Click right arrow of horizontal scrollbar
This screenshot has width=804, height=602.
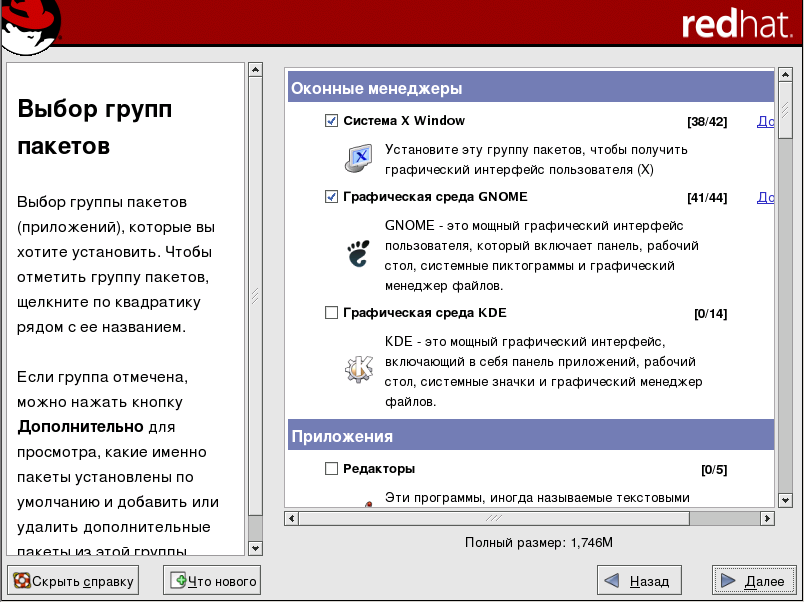[767, 518]
